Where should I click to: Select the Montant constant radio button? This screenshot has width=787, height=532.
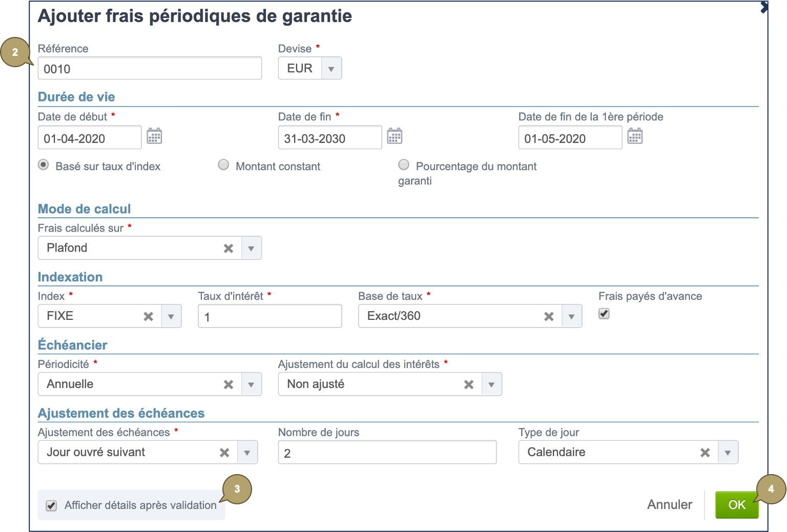point(223,165)
